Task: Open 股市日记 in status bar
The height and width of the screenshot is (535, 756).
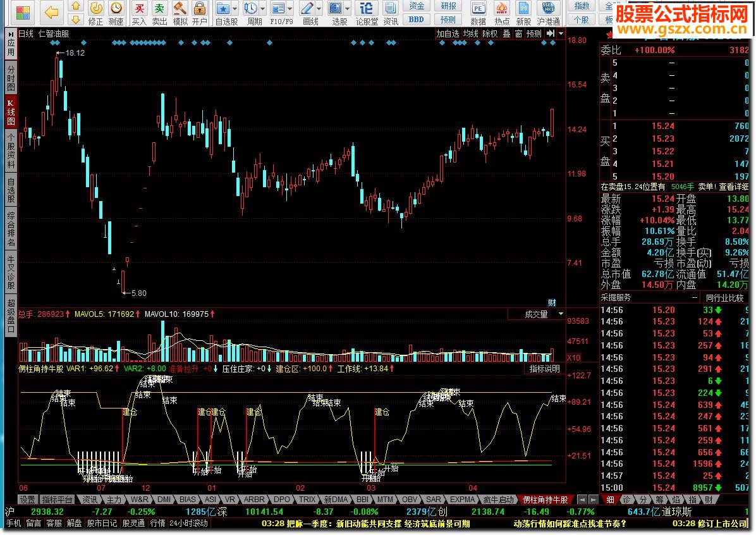Action: [x=102, y=524]
